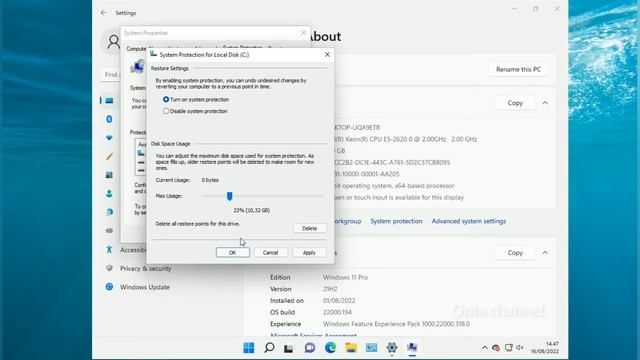
Task: Close the System Properties window behind
Action: 303,33
